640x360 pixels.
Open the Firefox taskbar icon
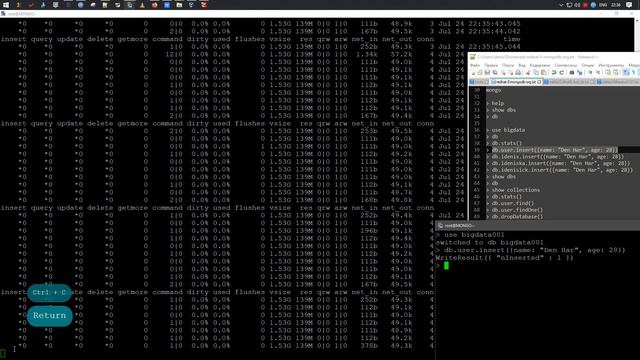pyautogui.click(x=154, y=5)
